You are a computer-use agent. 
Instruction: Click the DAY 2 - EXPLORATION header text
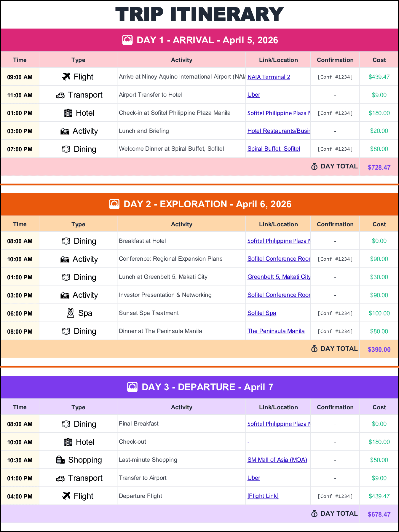tap(208, 204)
